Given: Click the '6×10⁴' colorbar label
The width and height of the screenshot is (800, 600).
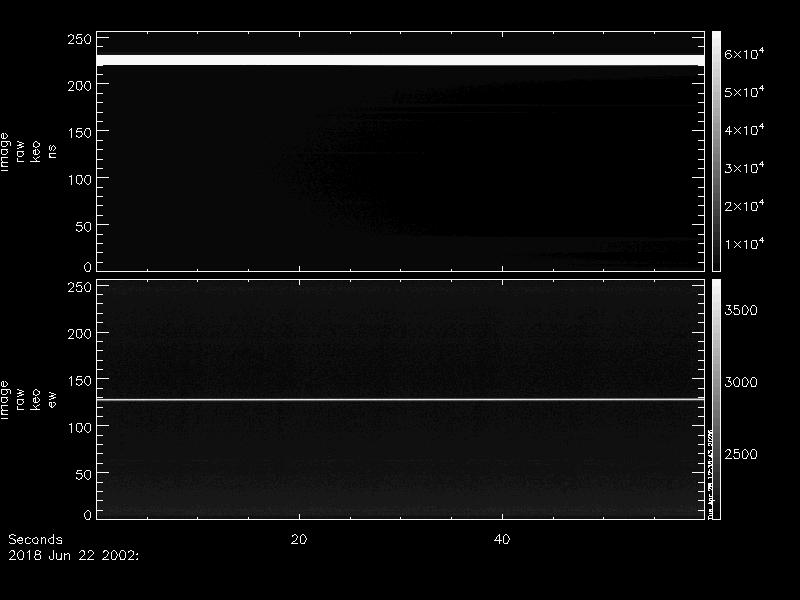Looking at the screenshot, I should pyautogui.click(x=744, y=53).
